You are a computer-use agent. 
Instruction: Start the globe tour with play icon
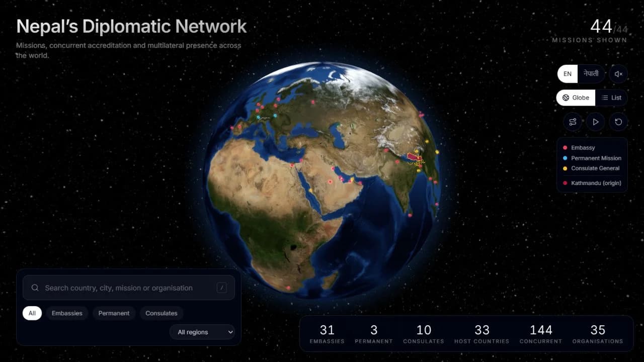click(596, 122)
